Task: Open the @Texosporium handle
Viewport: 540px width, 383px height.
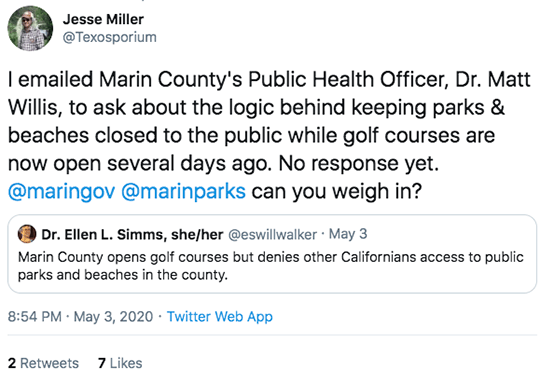Action: pyautogui.click(x=110, y=37)
